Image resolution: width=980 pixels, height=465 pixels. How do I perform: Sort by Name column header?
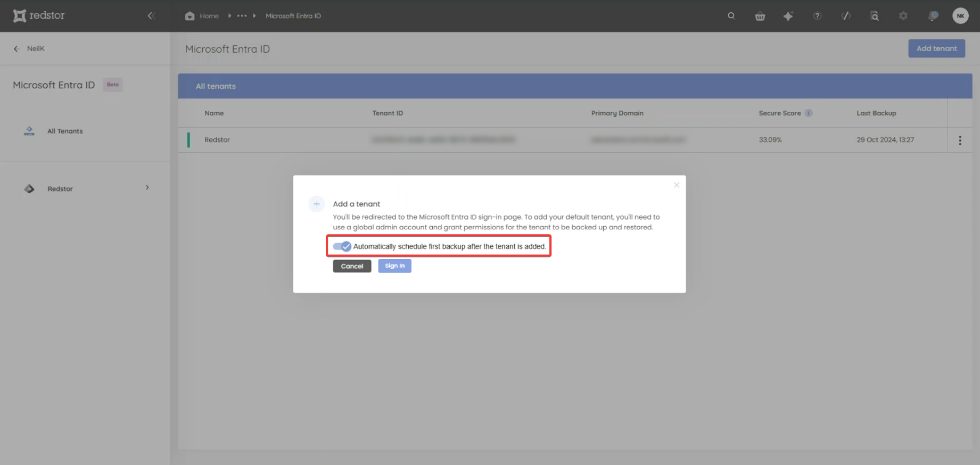point(214,113)
